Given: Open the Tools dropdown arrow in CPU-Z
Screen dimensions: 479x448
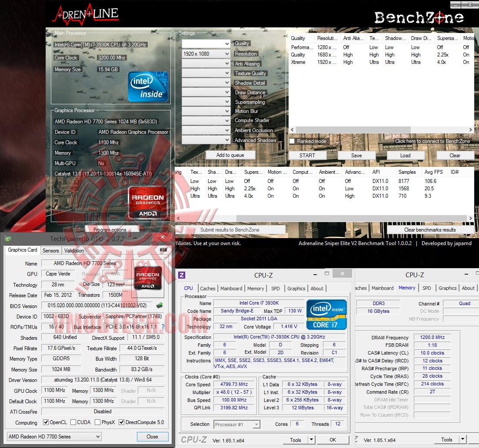Looking at the screenshot, I should pyautogui.click(x=311, y=440).
